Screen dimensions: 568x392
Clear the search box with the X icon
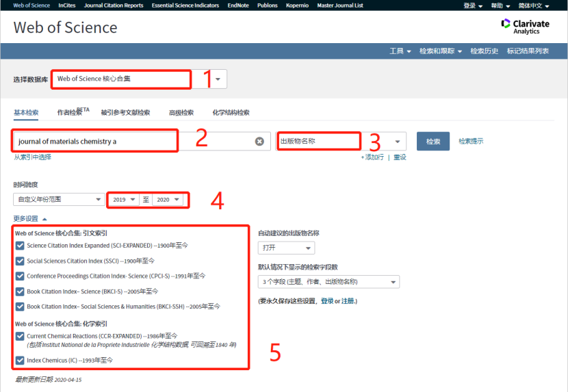pyautogui.click(x=259, y=142)
